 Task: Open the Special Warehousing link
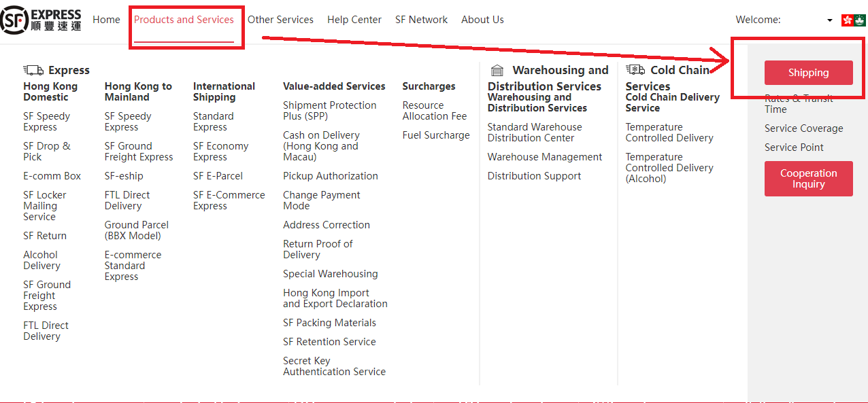coord(331,274)
